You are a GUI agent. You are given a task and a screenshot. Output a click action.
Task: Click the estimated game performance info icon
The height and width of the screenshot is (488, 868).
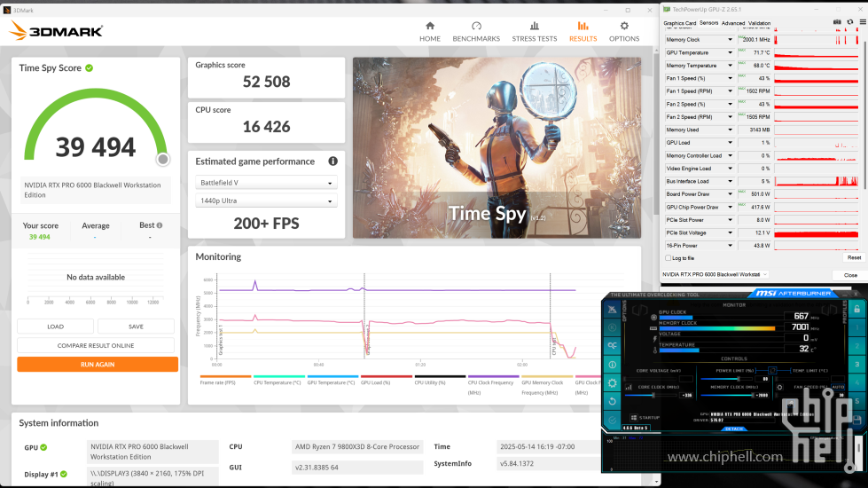coord(332,161)
